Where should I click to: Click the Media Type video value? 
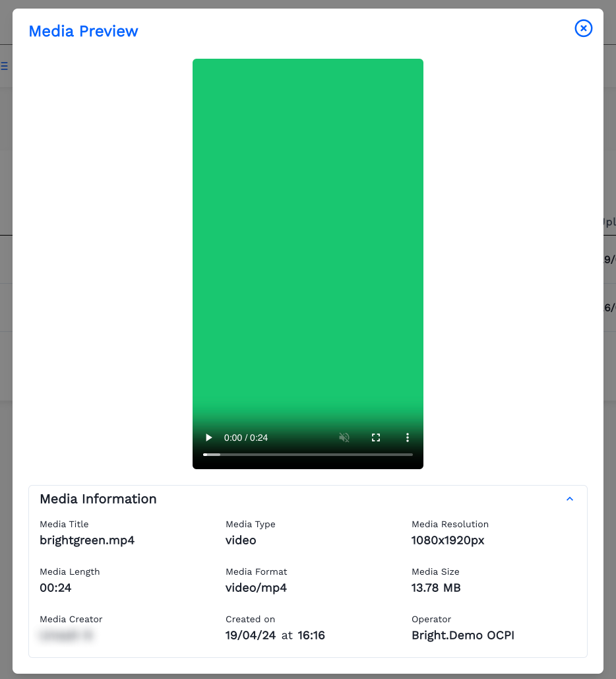click(x=241, y=540)
